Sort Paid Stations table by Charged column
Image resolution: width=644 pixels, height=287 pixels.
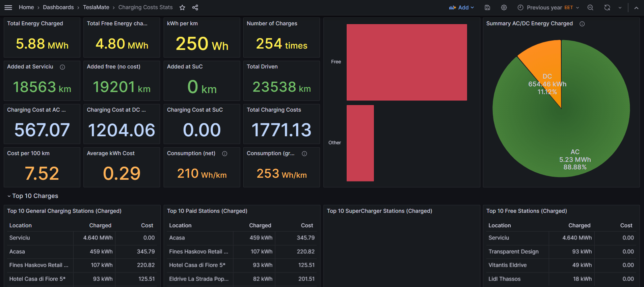(x=260, y=225)
